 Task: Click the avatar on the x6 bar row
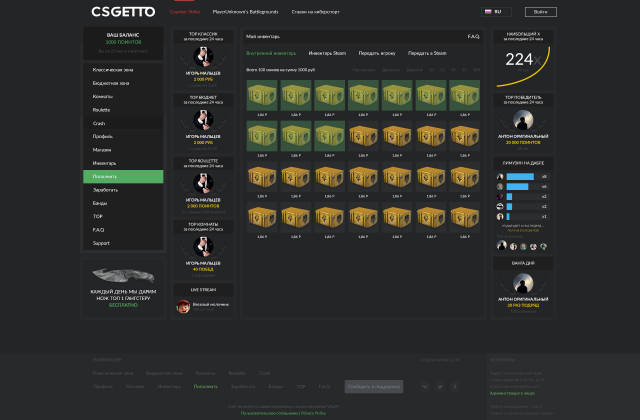tap(500, 187)
